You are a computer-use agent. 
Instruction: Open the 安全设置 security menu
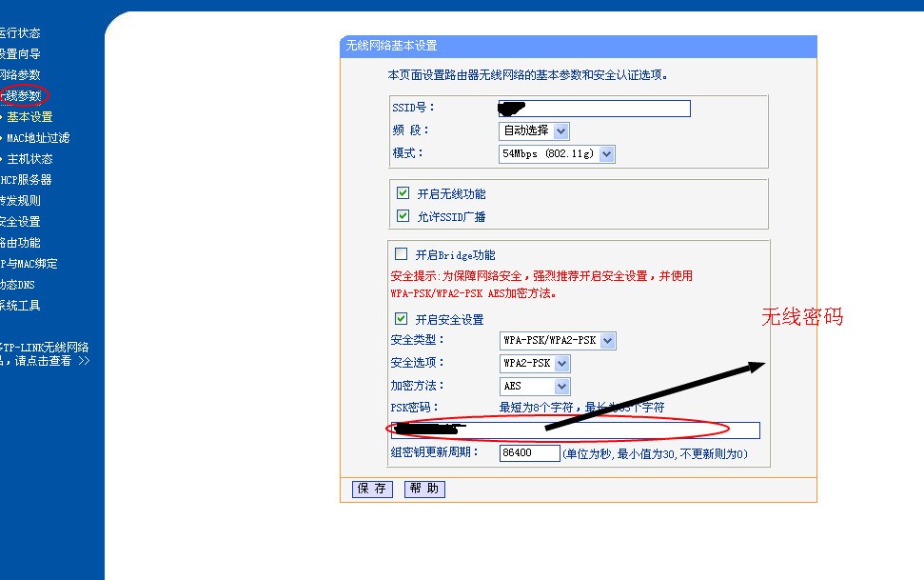(19, 221)
